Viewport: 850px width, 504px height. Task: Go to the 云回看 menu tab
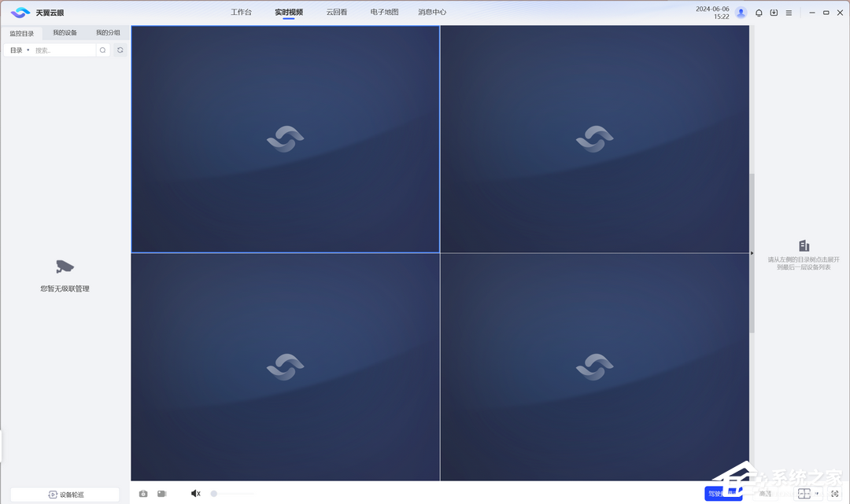337,12
